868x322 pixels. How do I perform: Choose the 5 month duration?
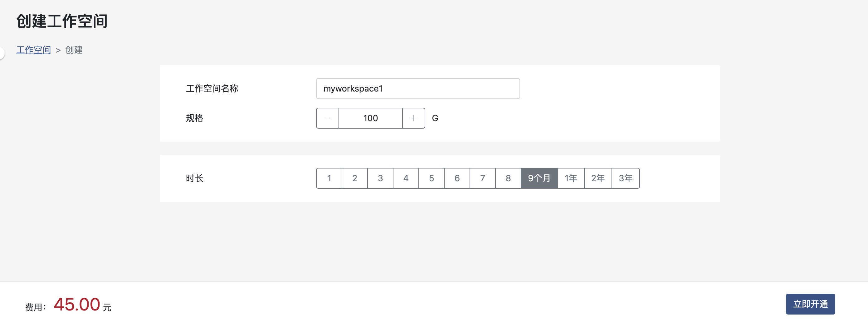[x=431, y=178]
